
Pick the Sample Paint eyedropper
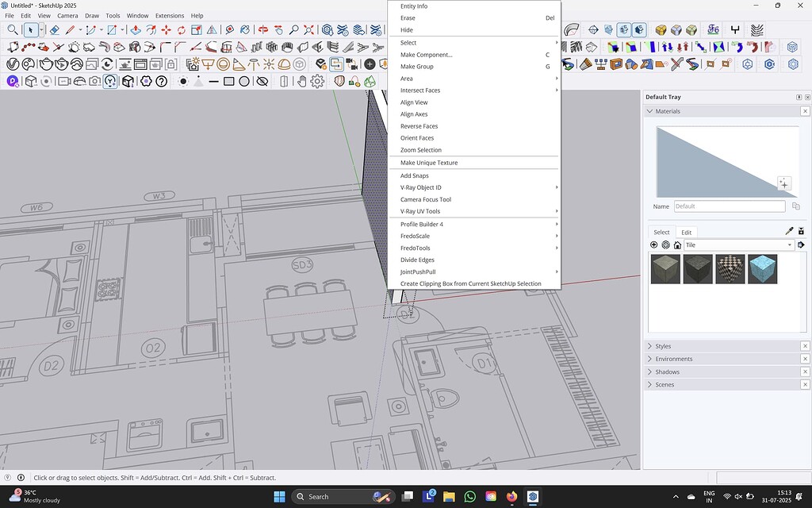click(x=789, y=231)
